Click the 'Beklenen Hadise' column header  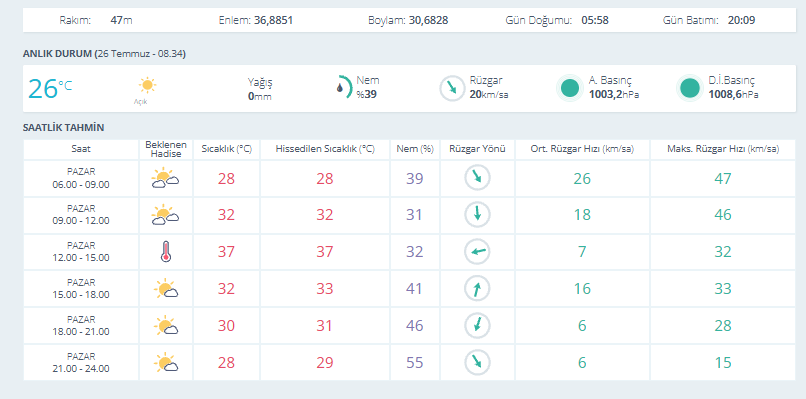coord(166,149)
